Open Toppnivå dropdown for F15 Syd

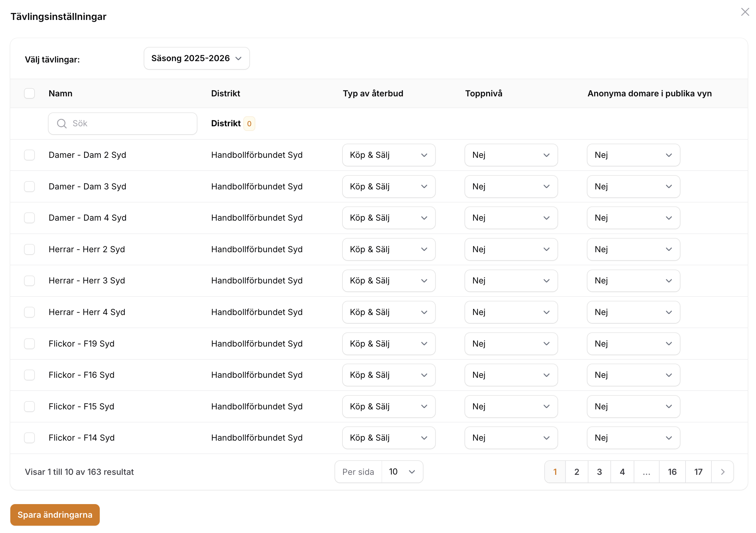pyautogui.click(x=511, y=406)
